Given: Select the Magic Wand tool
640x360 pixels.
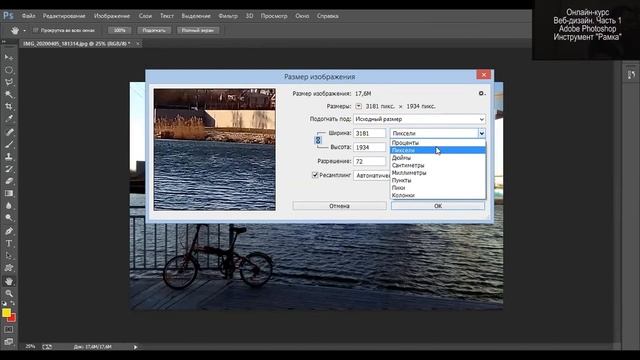Looking at the screenshot, I should (x=9, y=94).
